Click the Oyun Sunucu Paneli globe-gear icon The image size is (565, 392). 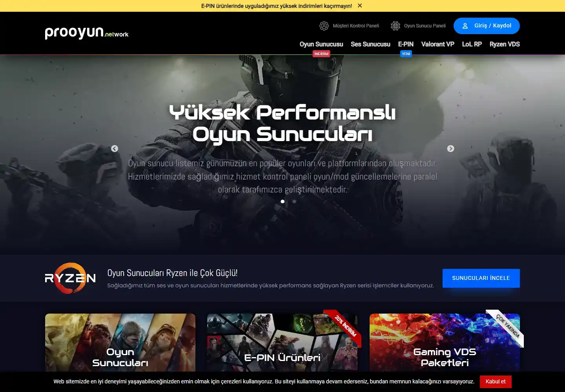click(x=395, y=26)
